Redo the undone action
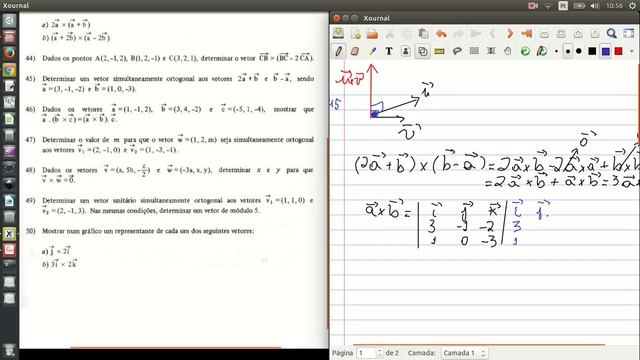 tap(458, 33)
